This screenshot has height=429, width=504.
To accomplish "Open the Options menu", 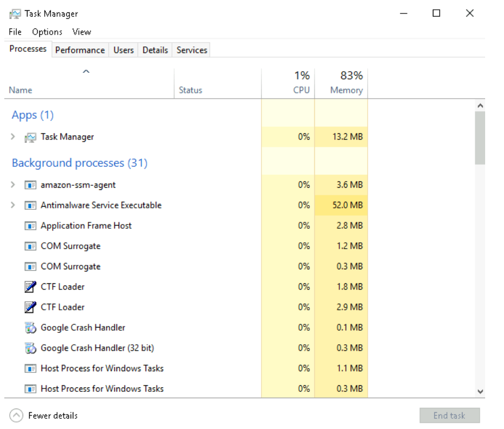I will (47, 32).
